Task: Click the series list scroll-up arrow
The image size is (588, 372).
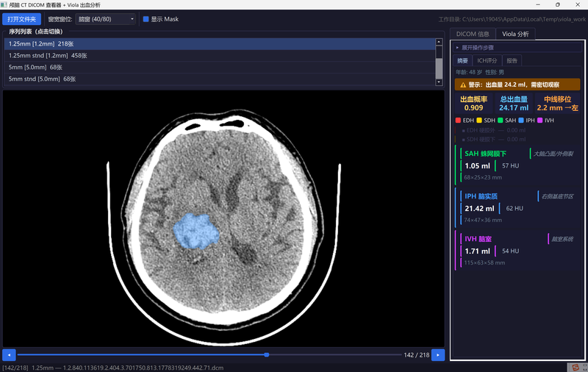Action: [439, 42]
